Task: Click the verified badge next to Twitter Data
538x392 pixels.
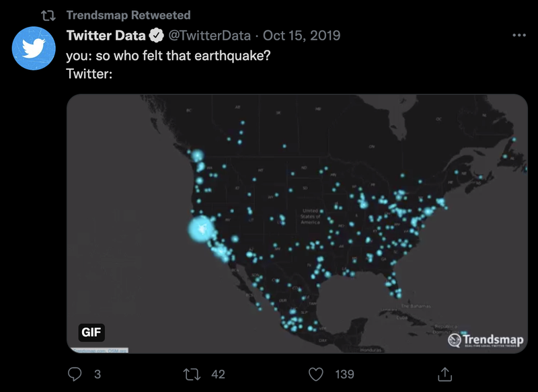Action: pyautogui.click(x=156, y=36)
